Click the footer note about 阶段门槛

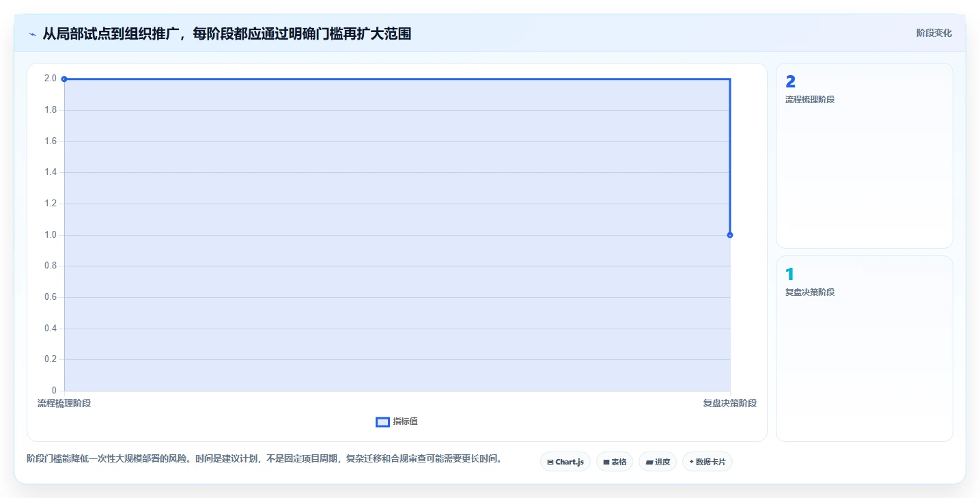pyautogui.click(x=264, y=459)
